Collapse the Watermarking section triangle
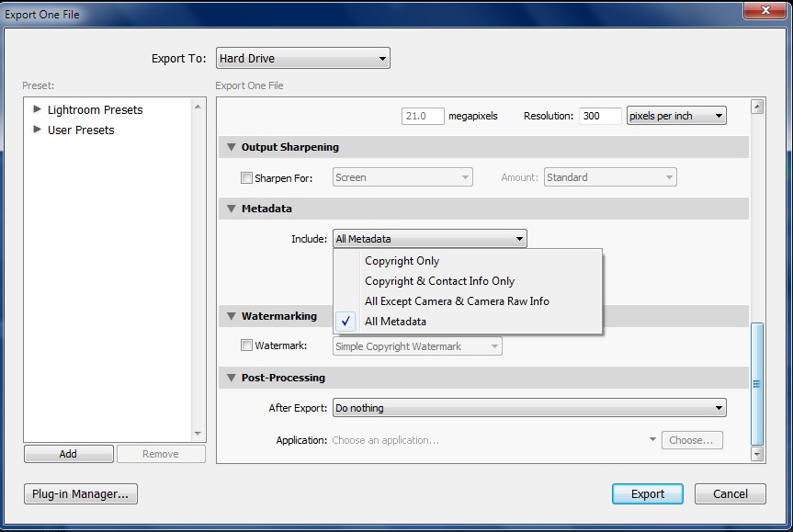This screenshot has width=793, height=532. click(230, 316)
